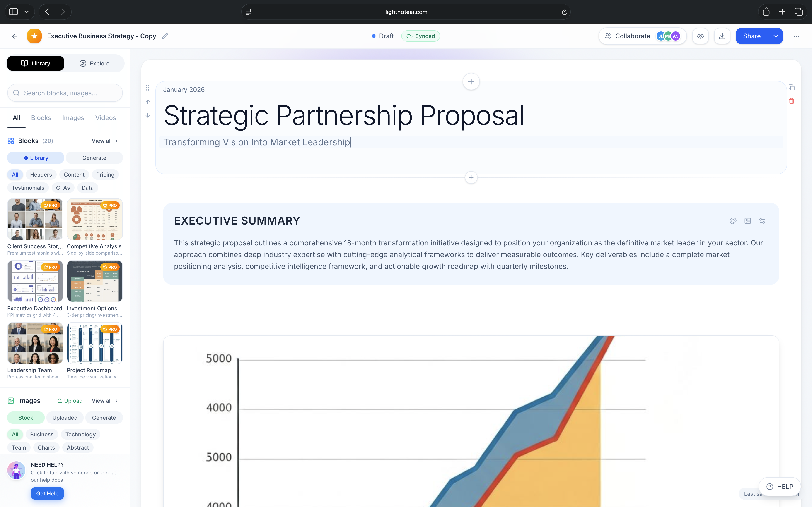Screen dimensions: 812x507
Task: Expand the browser sidebar dropdown chevron
Action: tap(27, 12)
